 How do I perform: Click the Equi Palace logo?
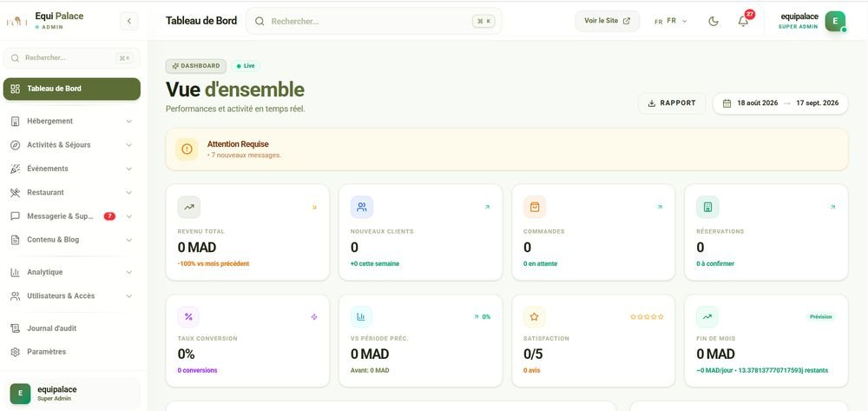click(x=16, y=22)
